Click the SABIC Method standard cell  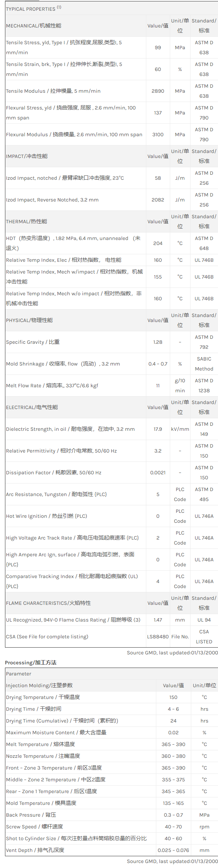tap(204, 364)
